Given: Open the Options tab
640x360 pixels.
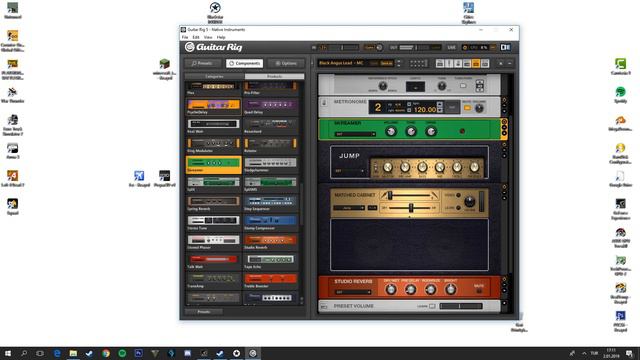Looking at the screenshot, I should pos(286,63).
